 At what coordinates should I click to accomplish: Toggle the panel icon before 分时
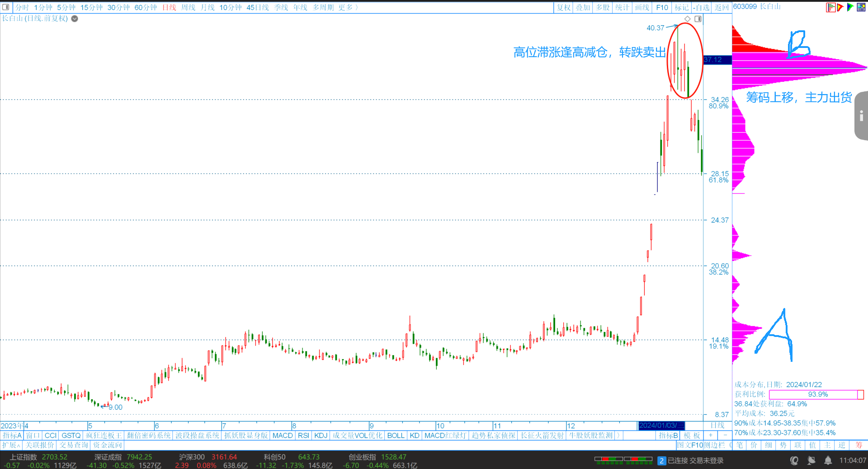pos(6,7)
